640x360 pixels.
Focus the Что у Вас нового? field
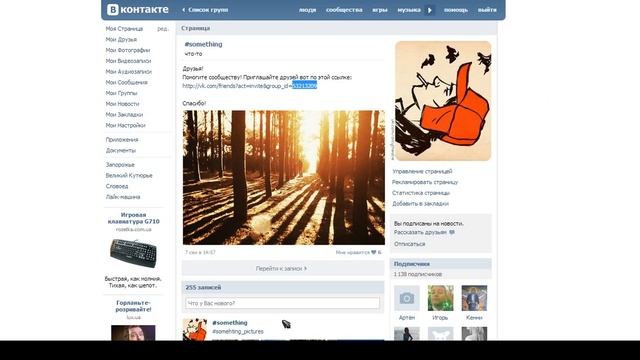coord(282,303)
